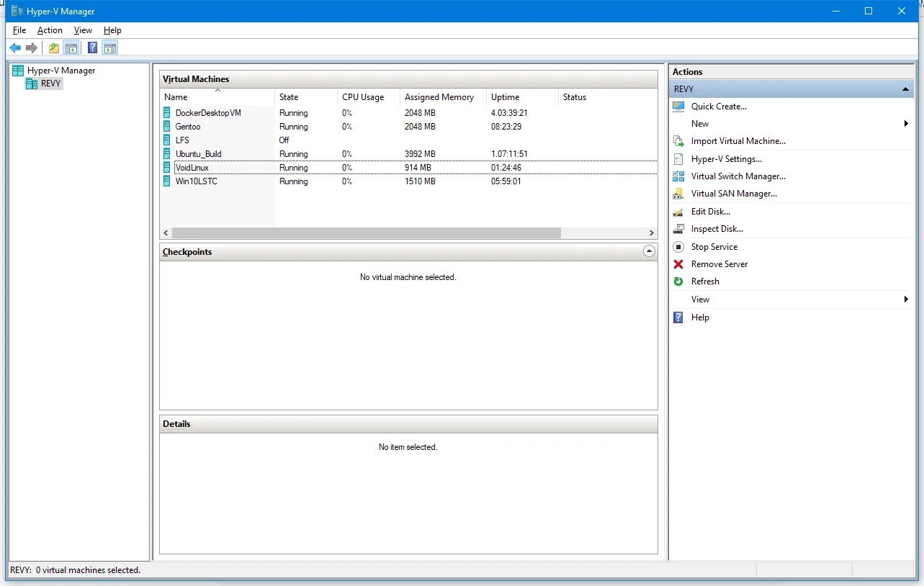This screenshot has height=586, width=924.
Task: Open the Action menu
Action: [50, 30]
